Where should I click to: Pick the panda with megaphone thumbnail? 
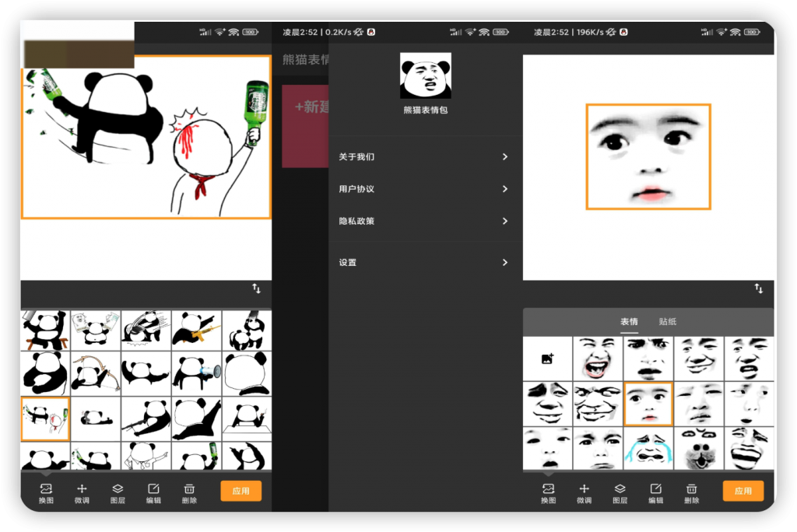197,373
